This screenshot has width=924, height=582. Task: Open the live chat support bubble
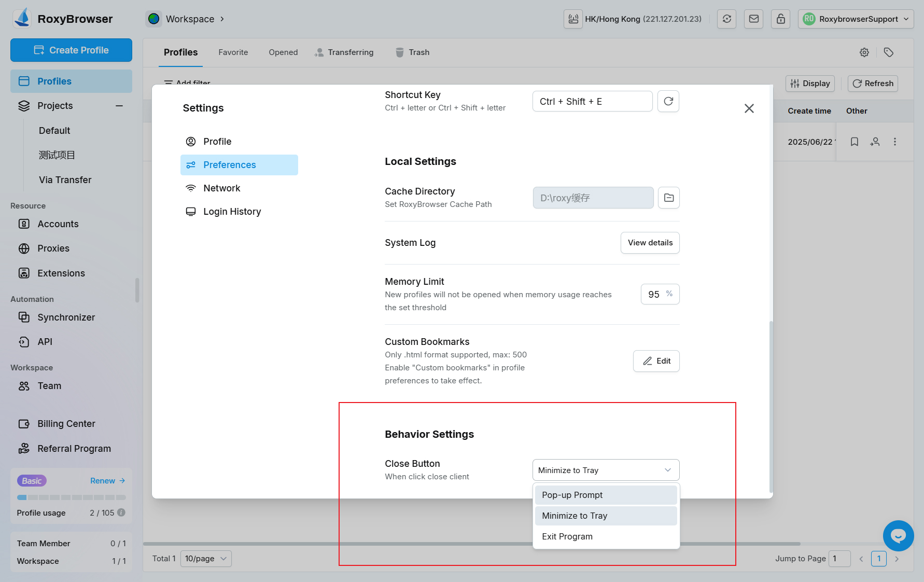pyautogui.click(x=898, y=536)
